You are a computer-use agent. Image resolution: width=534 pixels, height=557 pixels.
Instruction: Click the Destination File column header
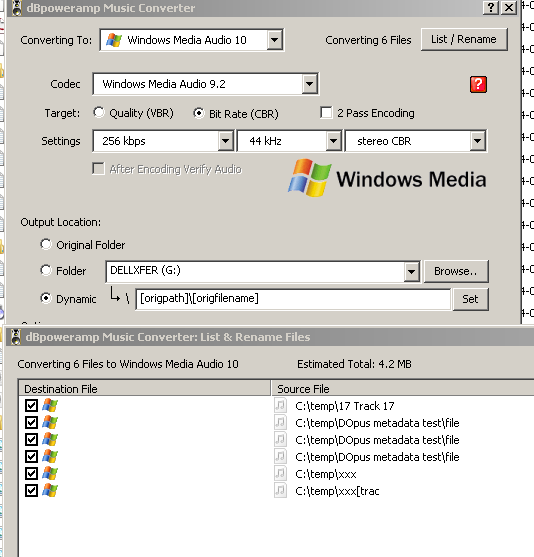pos(144,389)
